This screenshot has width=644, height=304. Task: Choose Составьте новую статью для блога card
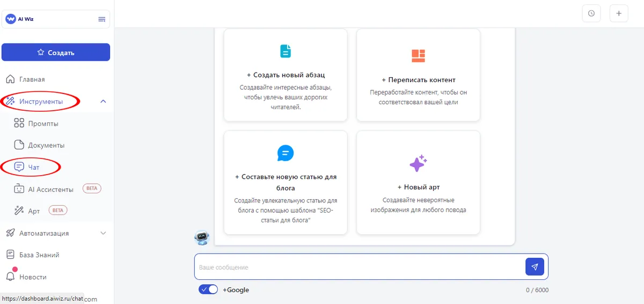tap(286, 183)
